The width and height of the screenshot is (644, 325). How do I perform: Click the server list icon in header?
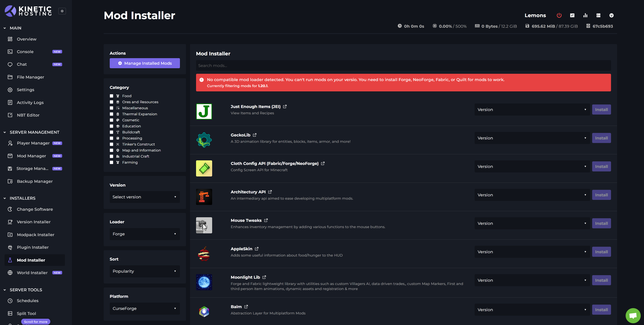[598, 15]
